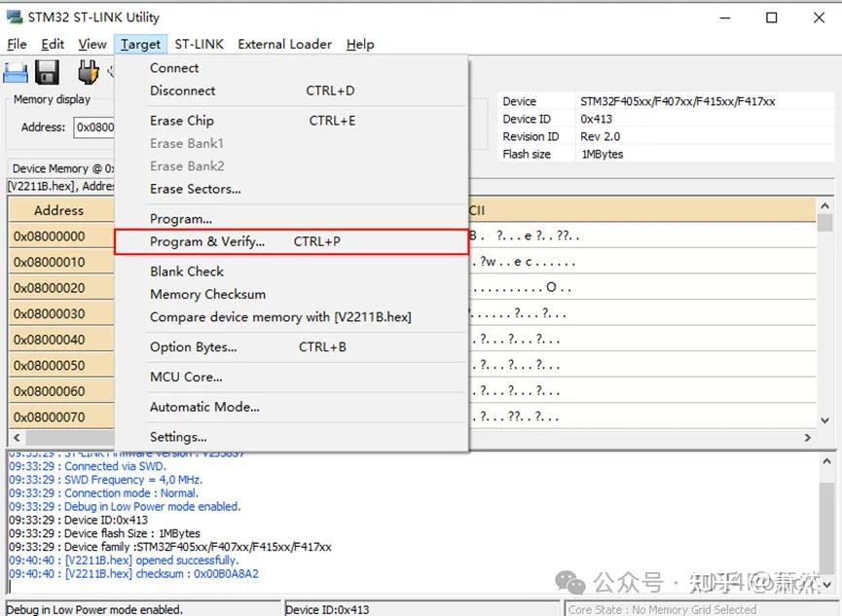The width and height of the screenshot is (842, 616).
Task: Open the Help menu
Action: (x=360, y=44)
